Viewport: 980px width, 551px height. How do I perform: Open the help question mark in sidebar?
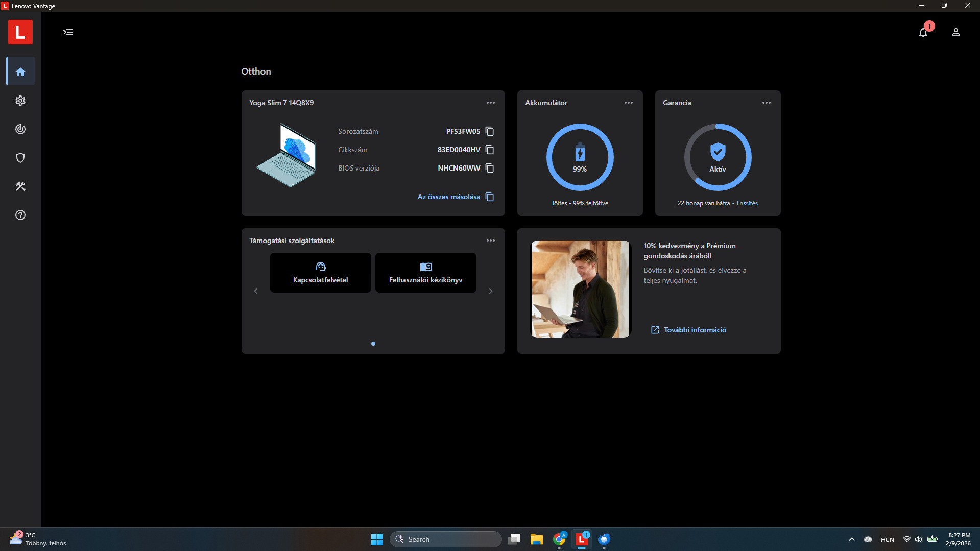click(x=20, y=215)
